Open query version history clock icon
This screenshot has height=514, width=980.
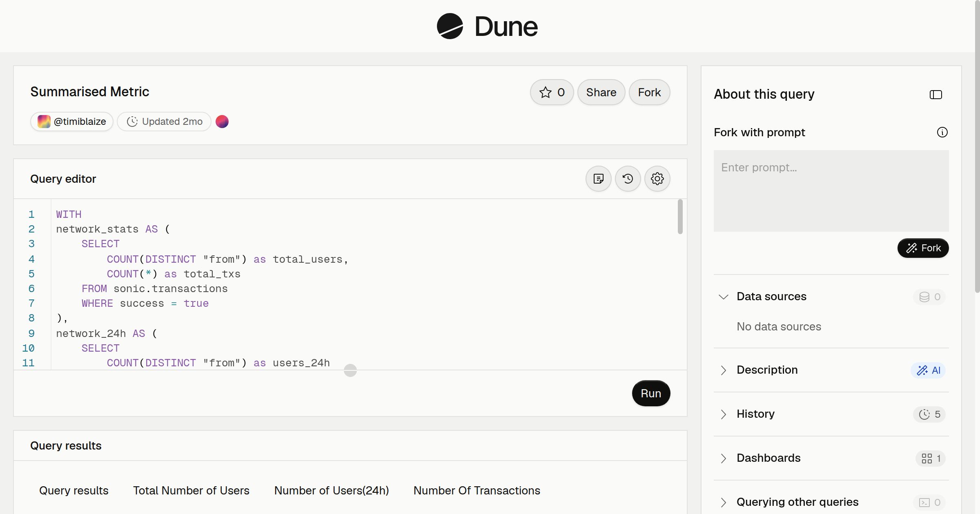pos(628,179)
